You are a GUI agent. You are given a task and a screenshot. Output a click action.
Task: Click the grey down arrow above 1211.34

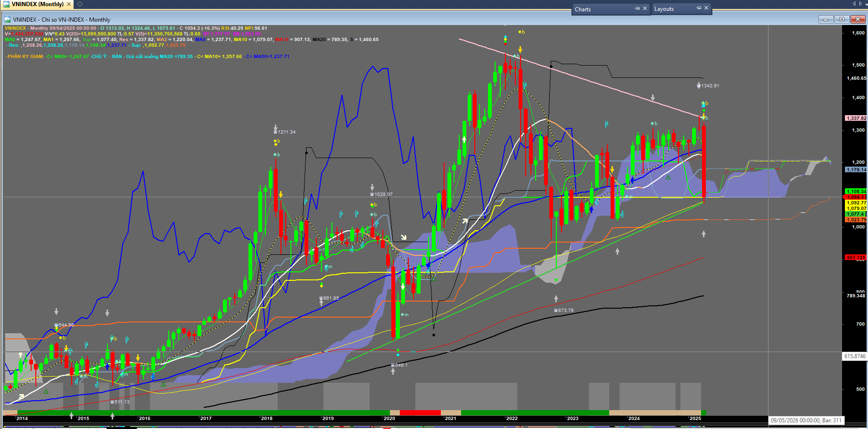[x=275, y=128]
